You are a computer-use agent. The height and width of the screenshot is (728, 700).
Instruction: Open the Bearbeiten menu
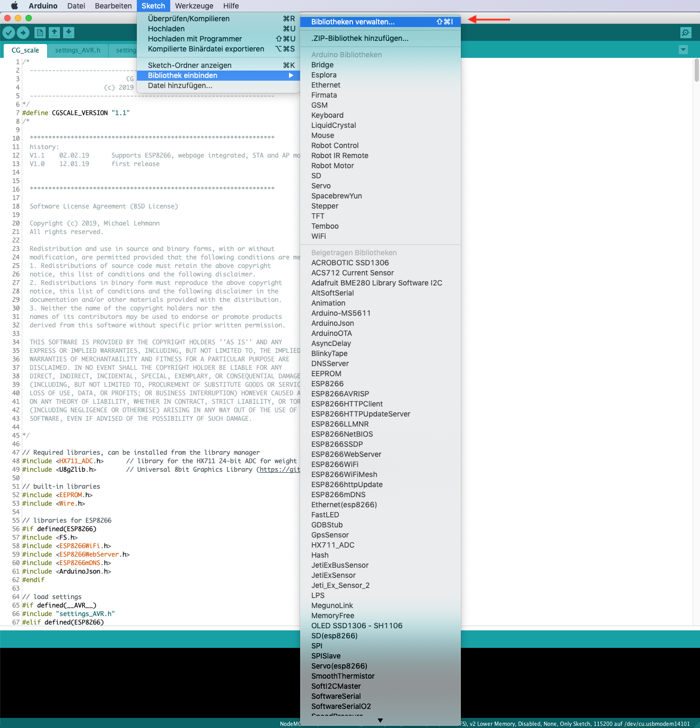pyautogui.click(x=113, y=6)
